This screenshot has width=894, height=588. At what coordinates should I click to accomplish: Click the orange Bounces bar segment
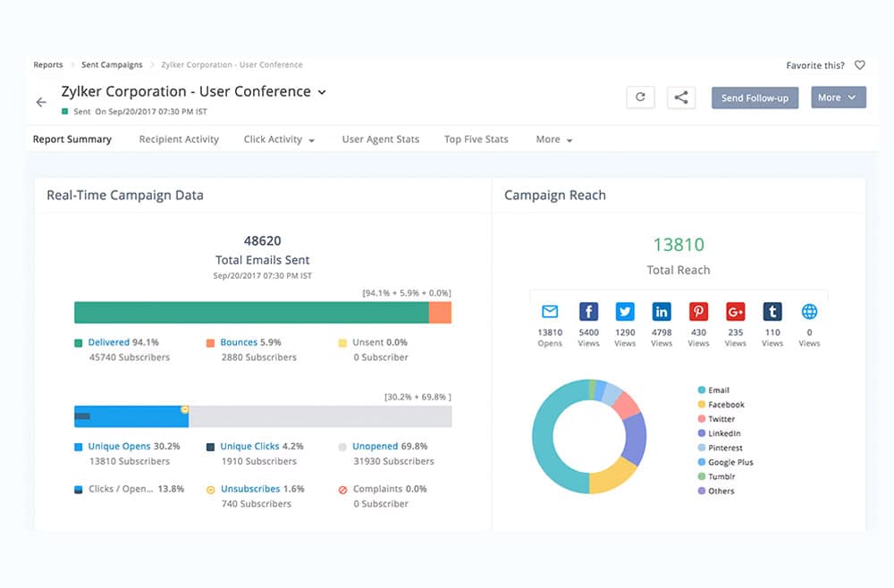[x=440, y=313]
